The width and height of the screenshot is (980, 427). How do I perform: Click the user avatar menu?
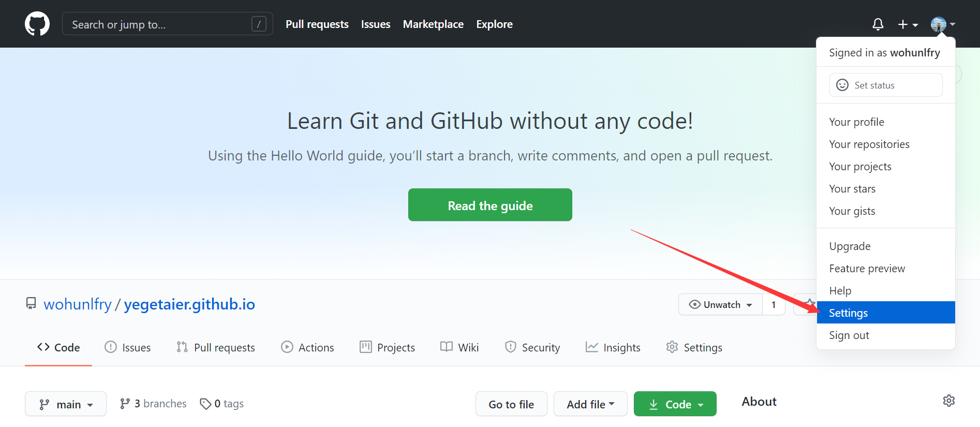pos(943,24)
